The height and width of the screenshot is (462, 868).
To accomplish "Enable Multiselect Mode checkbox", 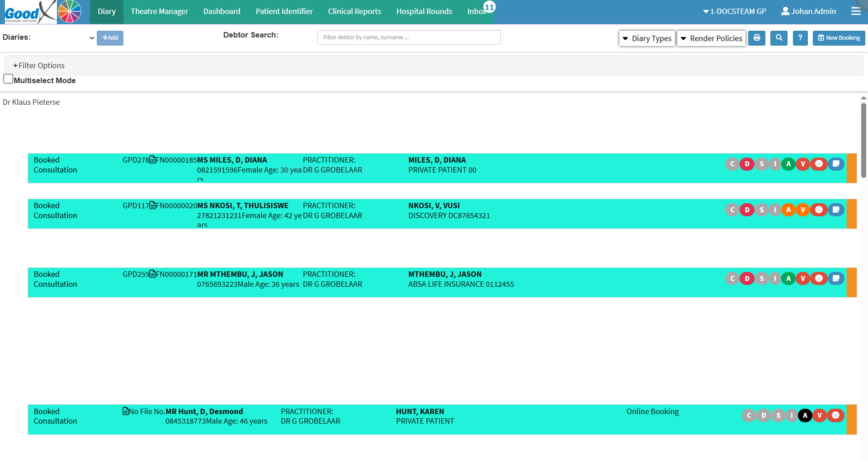I will coord(8,79).
